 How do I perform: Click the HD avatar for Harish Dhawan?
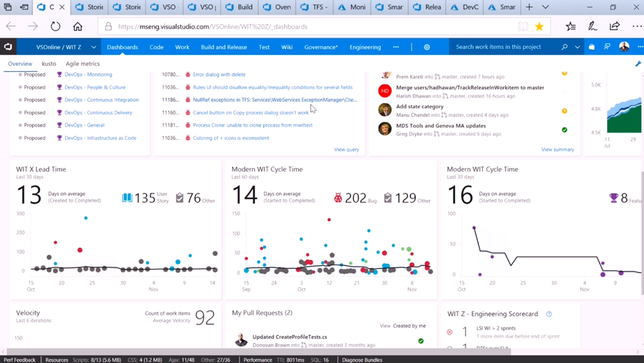(385, 91)
